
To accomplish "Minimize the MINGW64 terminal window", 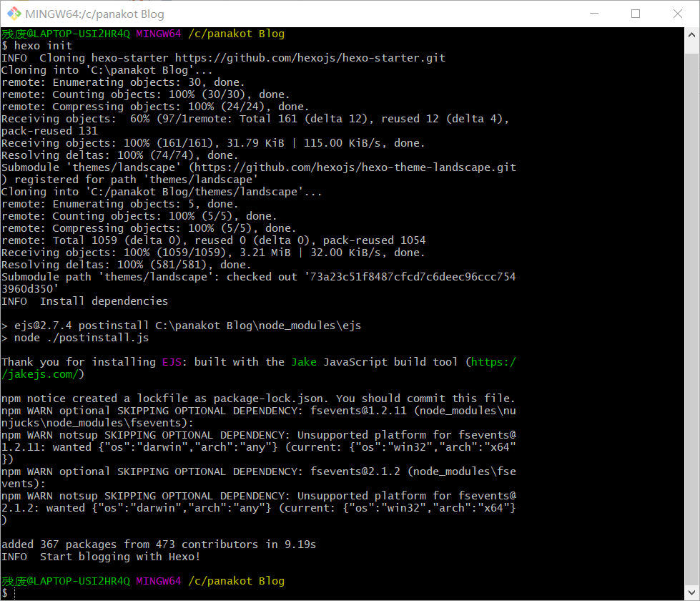I will [593, 14].
